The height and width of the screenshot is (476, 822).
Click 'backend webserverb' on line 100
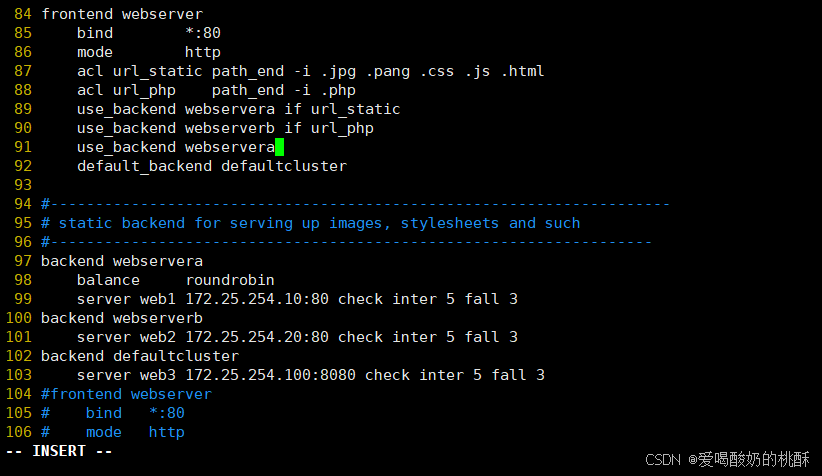coord(122,318)
